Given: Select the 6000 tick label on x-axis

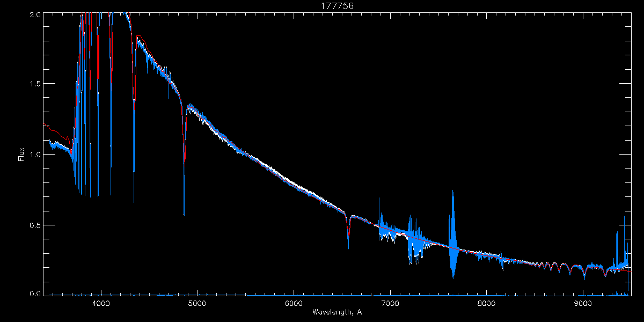Looking at the screenshot, I should point(294,303).
